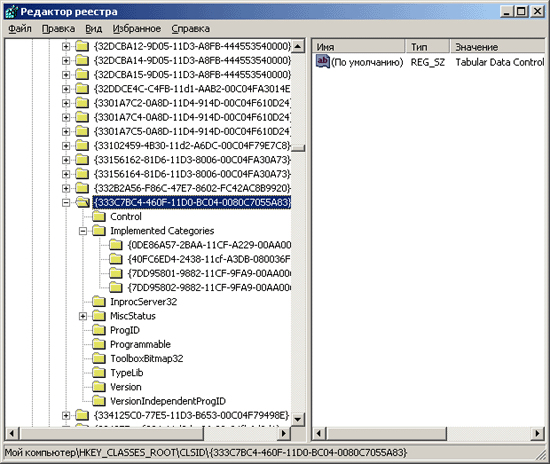
Task: Open the Справка menu
Action: coord(190,29)
